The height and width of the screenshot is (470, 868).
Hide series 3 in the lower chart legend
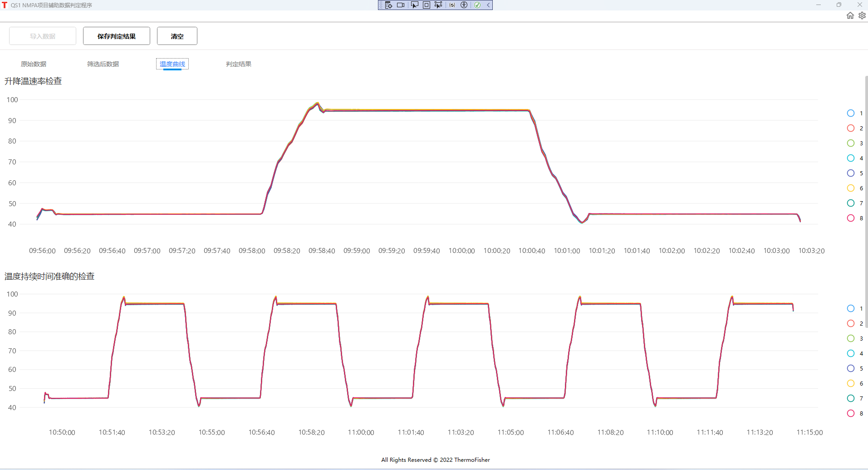pyautogui.click(x=855, y=338)
